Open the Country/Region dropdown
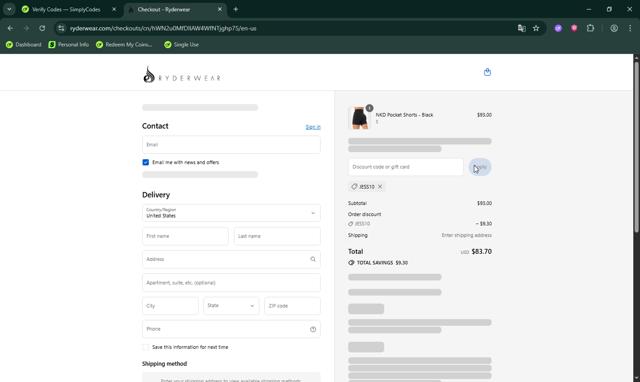The image size is (640, 382). 231,213
